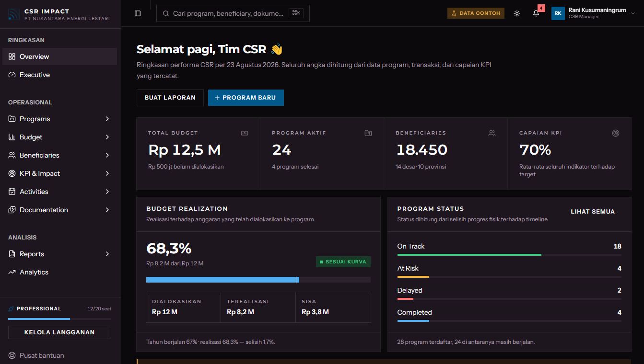The height and width of the screenshot is (364, 644).
Task: Click the Total Budget card money icon
Action: point(245,133)
